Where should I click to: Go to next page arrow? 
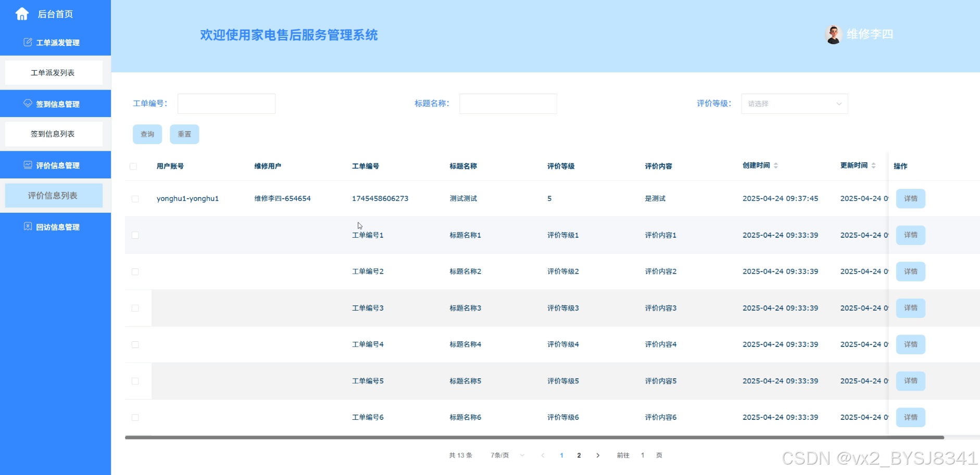pos(598,455)
